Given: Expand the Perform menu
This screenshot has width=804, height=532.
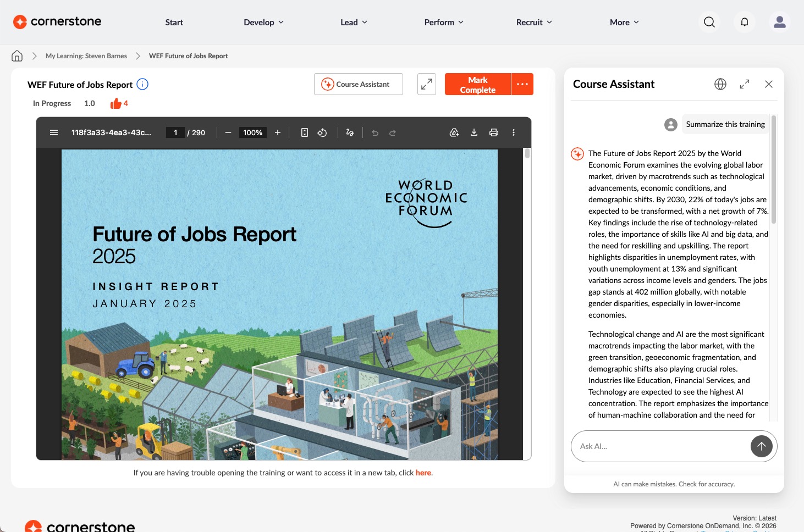Looking at the screenshot, I should 444,22.
